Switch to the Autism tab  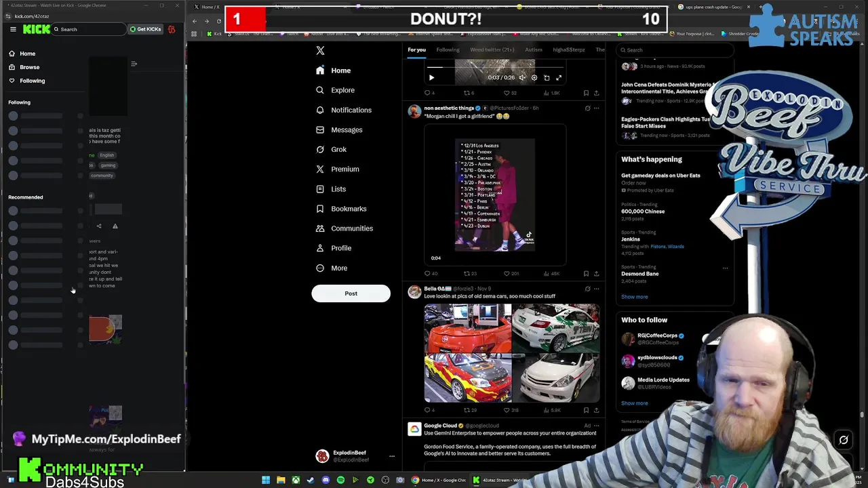[534, 49]
